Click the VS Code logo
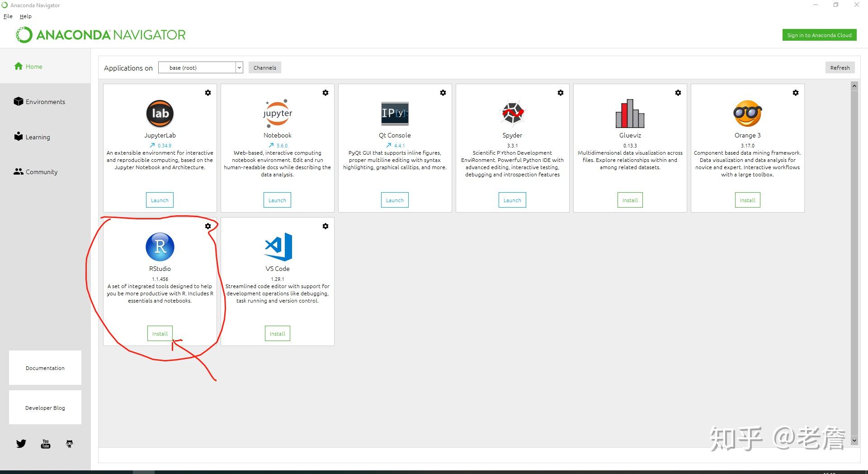Image resolution: width=868 pixels, height=474 pixels. [278, 247]
